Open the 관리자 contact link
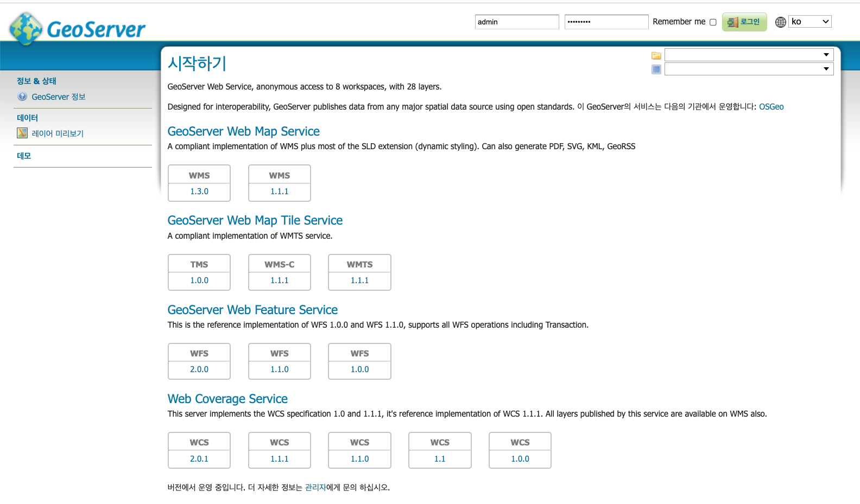This screenshot has width=860, height=504. click(x=315, y=487)
